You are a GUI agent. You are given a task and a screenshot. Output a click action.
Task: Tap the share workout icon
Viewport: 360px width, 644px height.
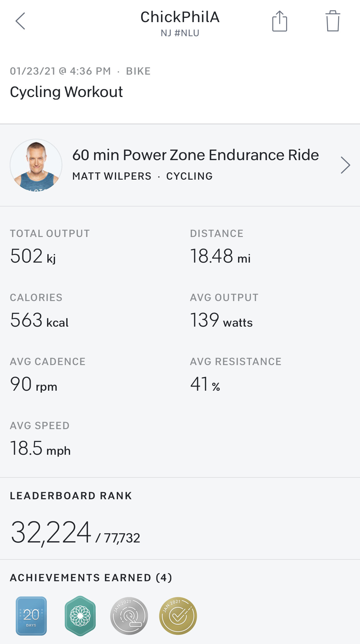(x=279, y=21)
